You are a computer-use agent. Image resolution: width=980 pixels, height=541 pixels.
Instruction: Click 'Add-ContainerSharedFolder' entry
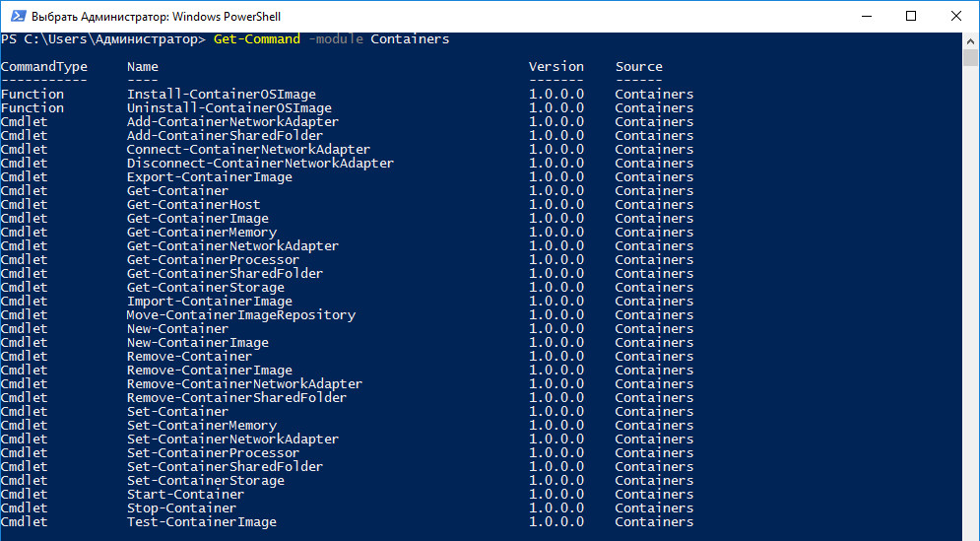pos(225,135)
